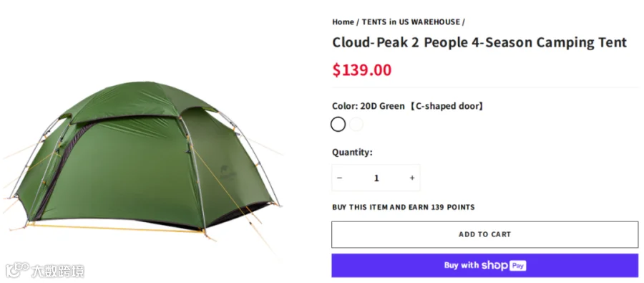Click the Cloud-Peak 2 People tent title
Image resolution: width=644 pixels, height=283 pixels.
pyautogui.click(x=479, y=42)
